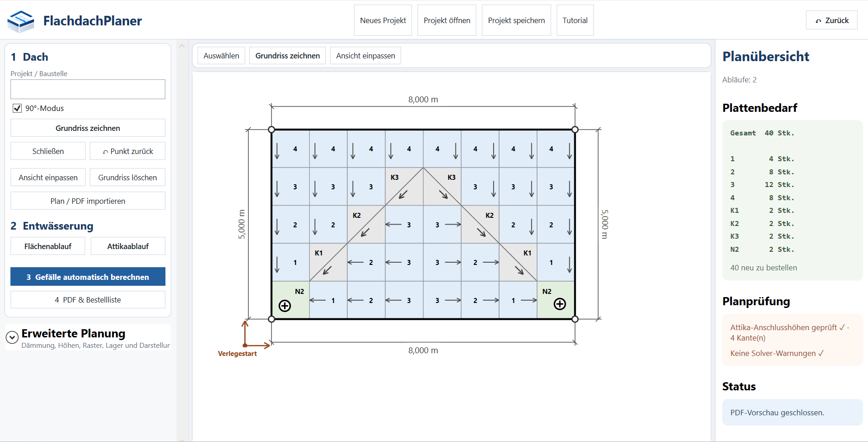Image resolution: width=868 pixels, height=442 pixels.
Task: Click the left sidebar scroll-up arrow
Action: click(182, 46)
